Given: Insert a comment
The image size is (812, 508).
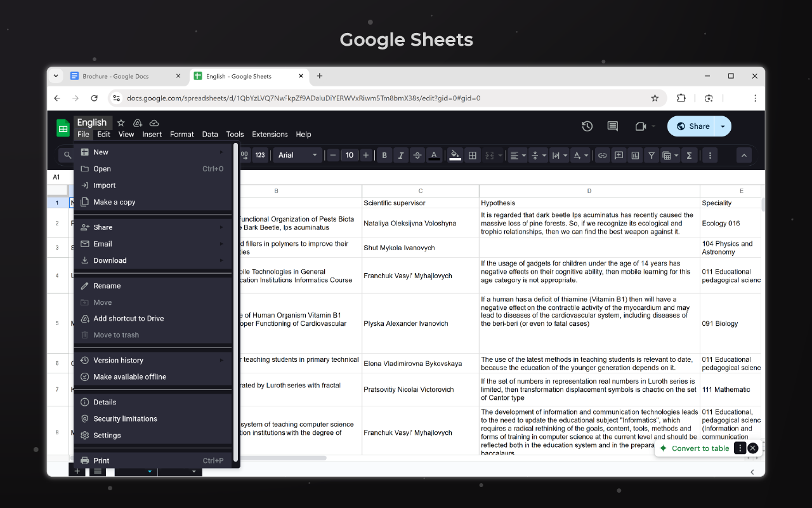Looking at the screenshot, I should (619, 155).
